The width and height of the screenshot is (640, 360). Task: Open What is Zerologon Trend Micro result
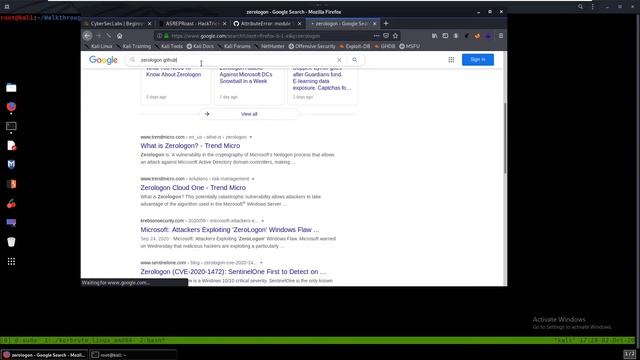[190, 146]
